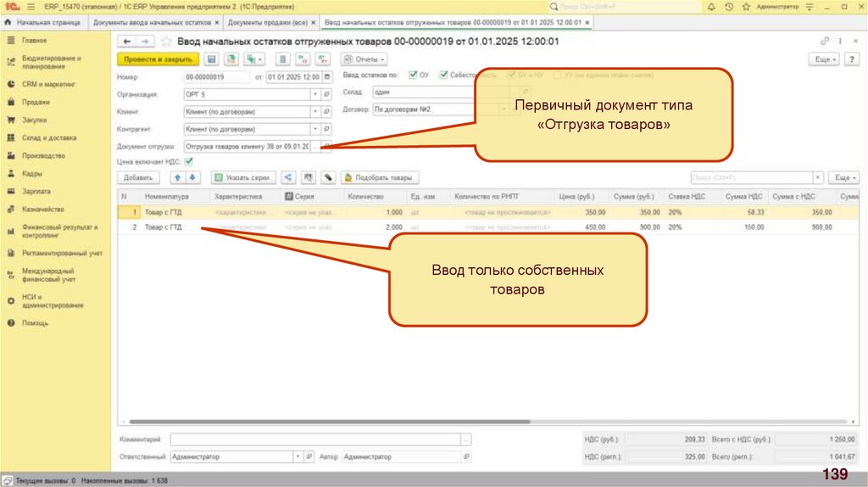This screenshot has width=868, height=487.
Task: Go forward with the right arrow button
Action: 145,42
